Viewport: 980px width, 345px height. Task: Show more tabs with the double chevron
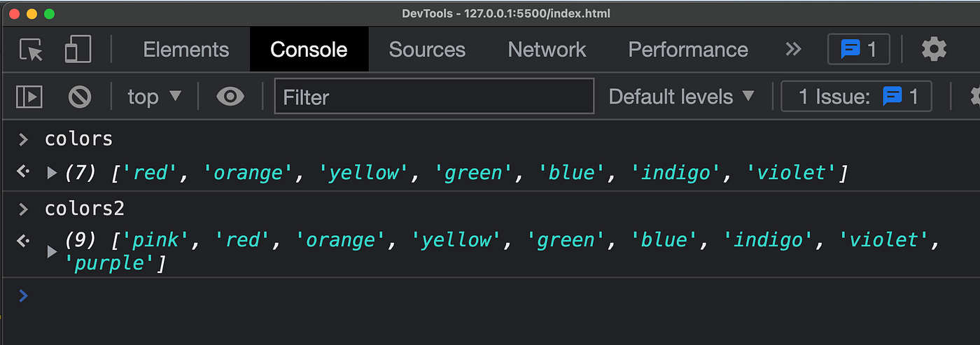(x=793, y=50)
